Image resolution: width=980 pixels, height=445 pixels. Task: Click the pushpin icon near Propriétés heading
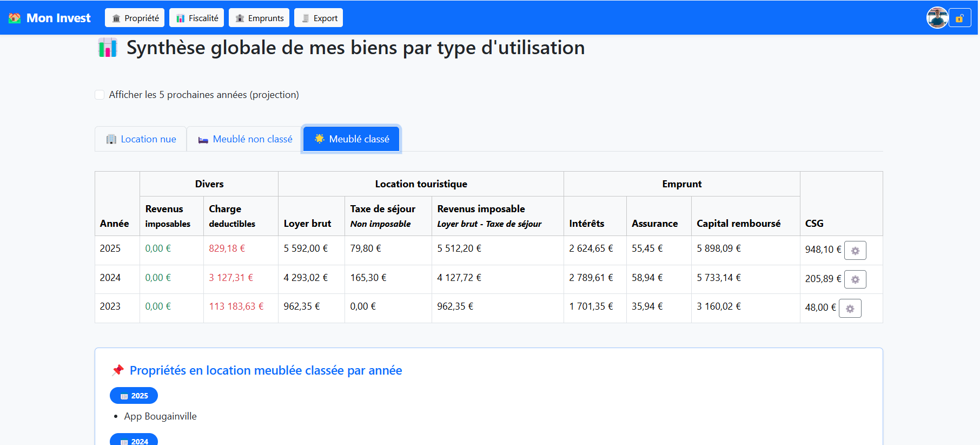point(117,370)
